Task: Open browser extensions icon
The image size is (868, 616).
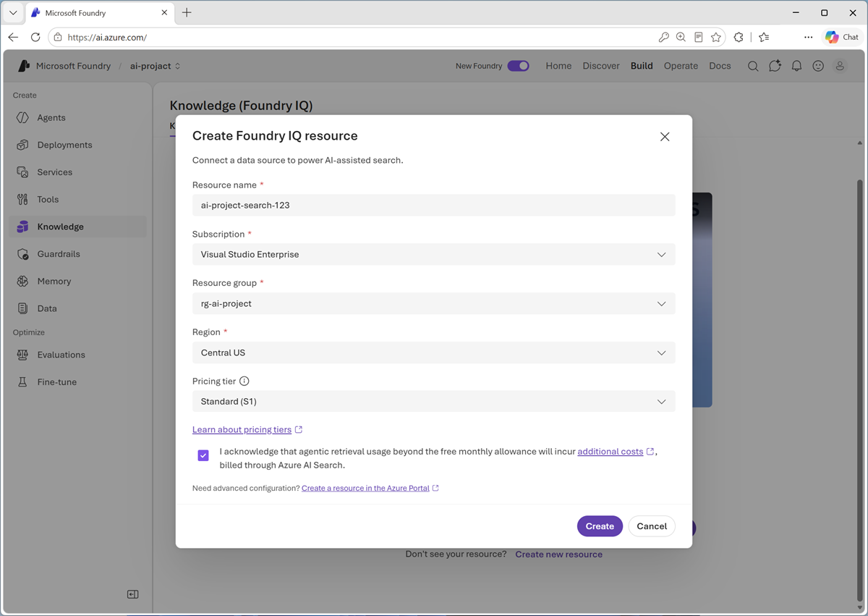Action: pyautogui.click(x=739, y=37)
